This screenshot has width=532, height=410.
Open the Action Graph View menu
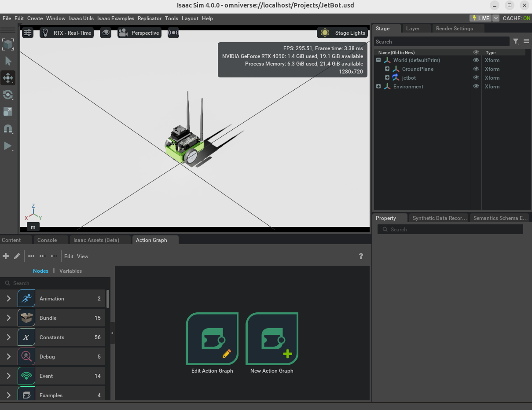pos(83,256)
